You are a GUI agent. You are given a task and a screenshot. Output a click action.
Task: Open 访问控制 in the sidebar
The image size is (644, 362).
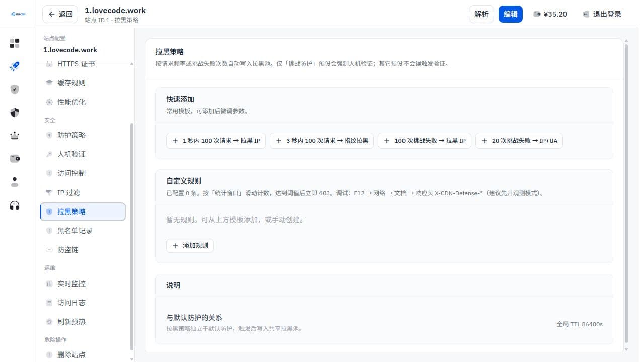[x=83, y=173]
